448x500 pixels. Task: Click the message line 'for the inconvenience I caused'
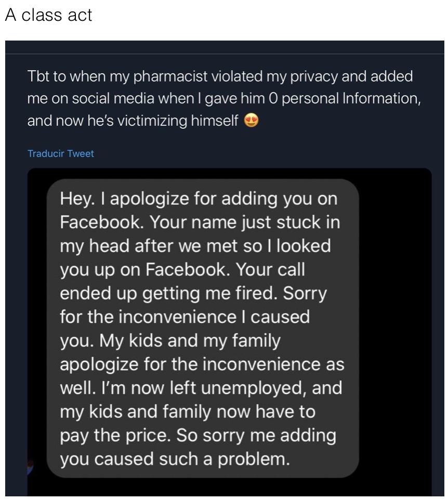(x=185, y=317)
